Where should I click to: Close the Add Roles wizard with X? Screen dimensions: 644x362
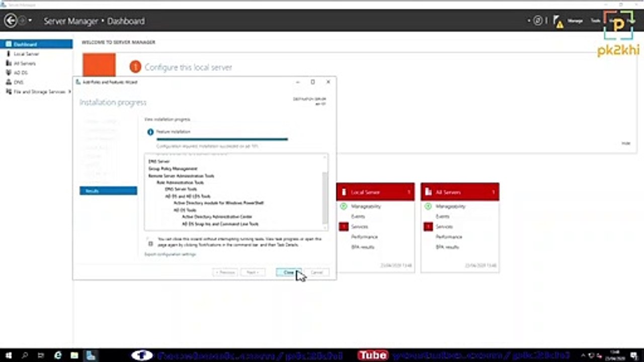[x=328, y=81]
